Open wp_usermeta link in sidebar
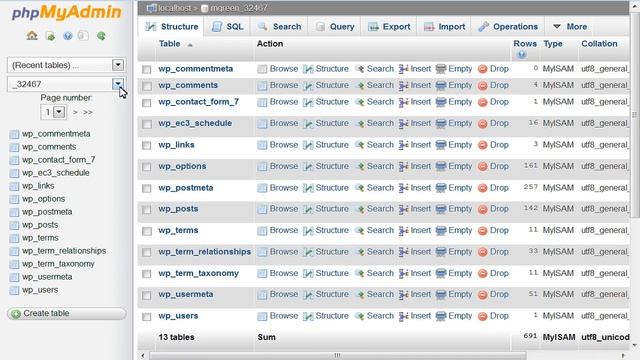Viewport: 640px width, 360px height. pyautogui.click(x=47, y=277)
